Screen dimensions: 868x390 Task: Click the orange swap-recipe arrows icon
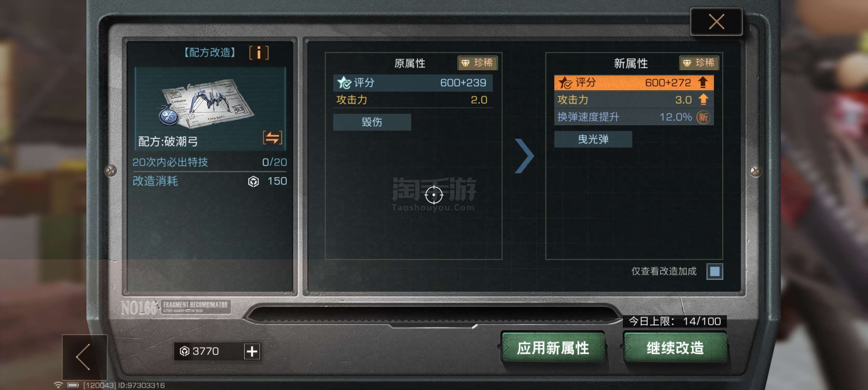tap(272, 137)
